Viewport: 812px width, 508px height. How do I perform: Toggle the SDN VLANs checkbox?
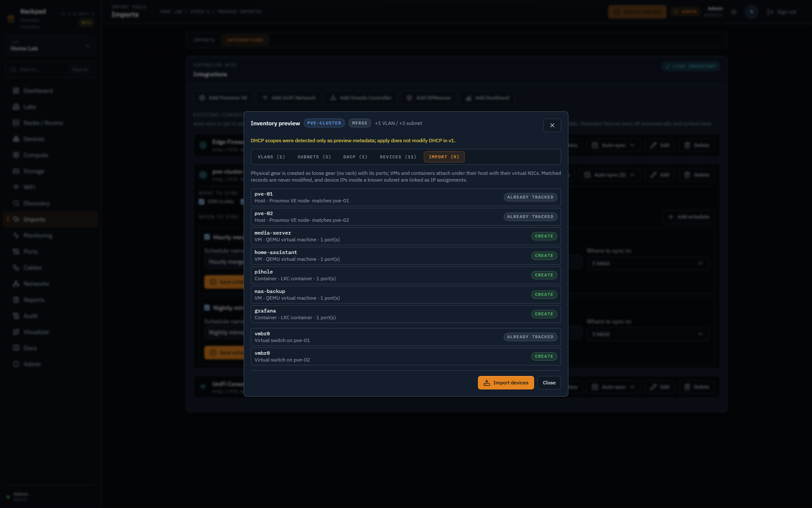(x=202, y=202)
